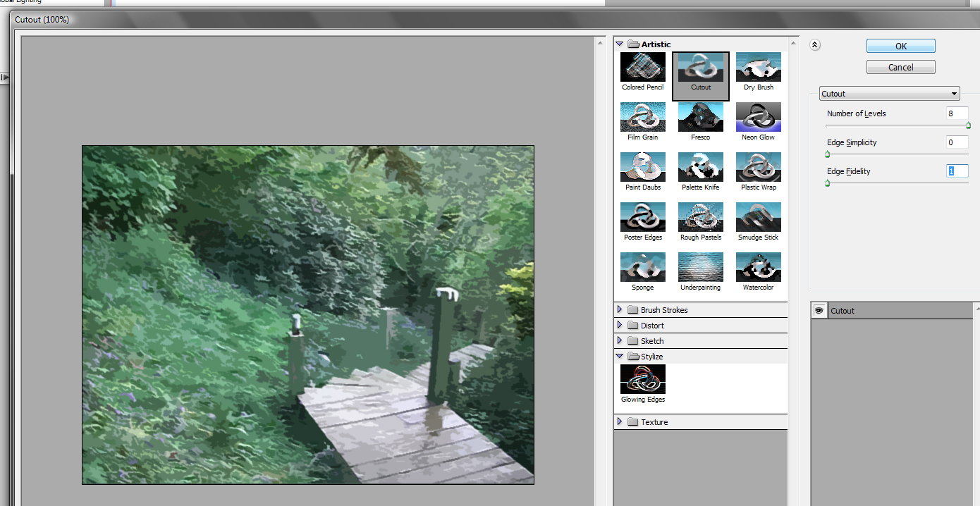
Task: Select the Watercolor filter thumbnail
Action: click(758, 268)
